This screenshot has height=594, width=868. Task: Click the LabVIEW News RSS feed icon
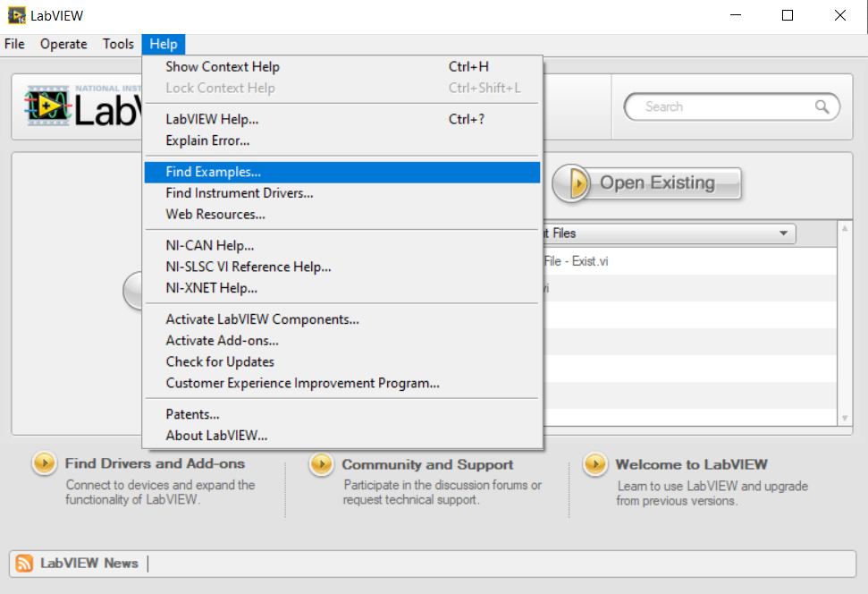coord(24,563)
